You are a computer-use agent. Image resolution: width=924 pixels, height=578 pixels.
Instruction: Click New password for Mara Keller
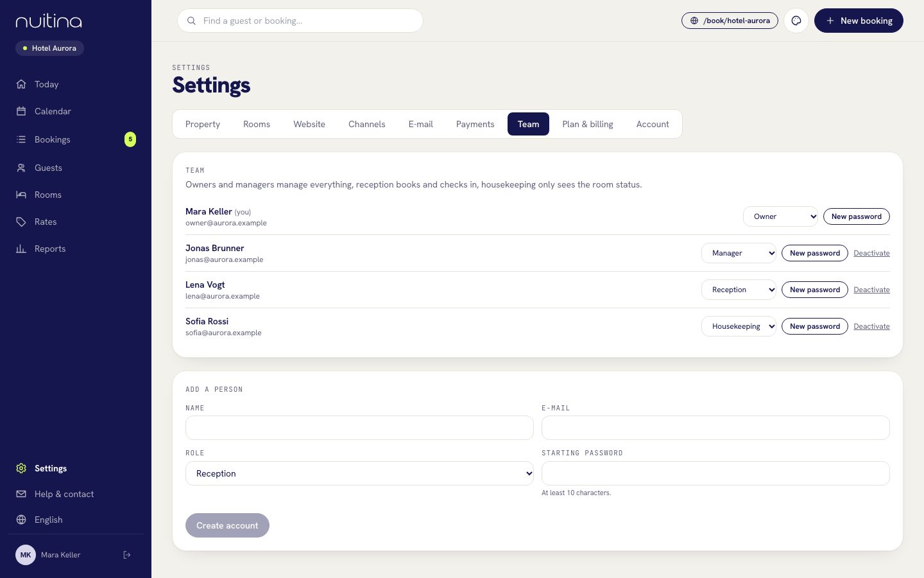point(857,216)
